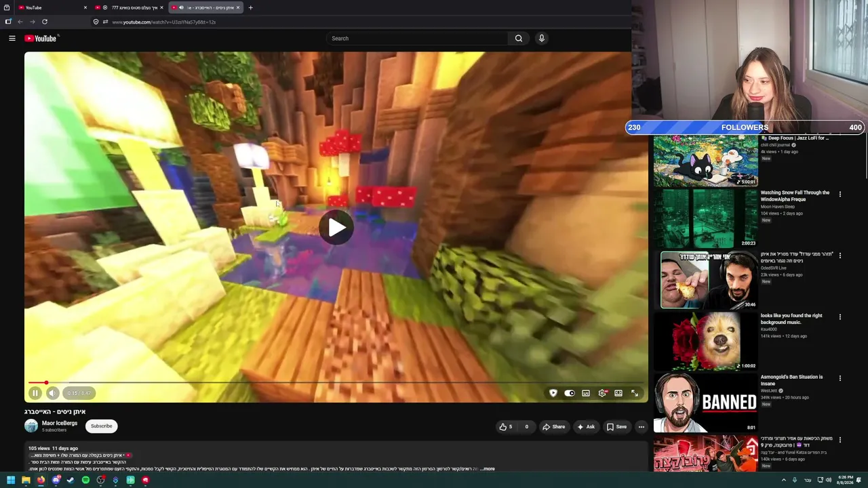Viewport: 868px width, 488px height.
Task: Open options for Watching Snow Fall video
Action: (840, 195)
